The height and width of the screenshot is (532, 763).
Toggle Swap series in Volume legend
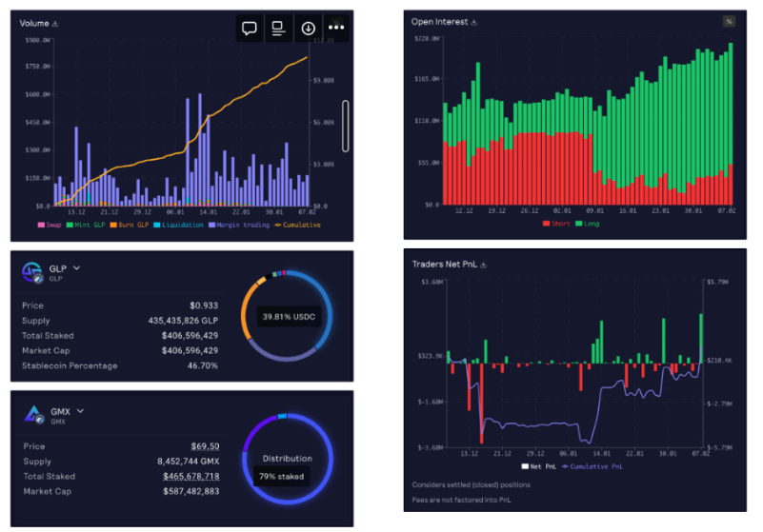tap(50, 225)
